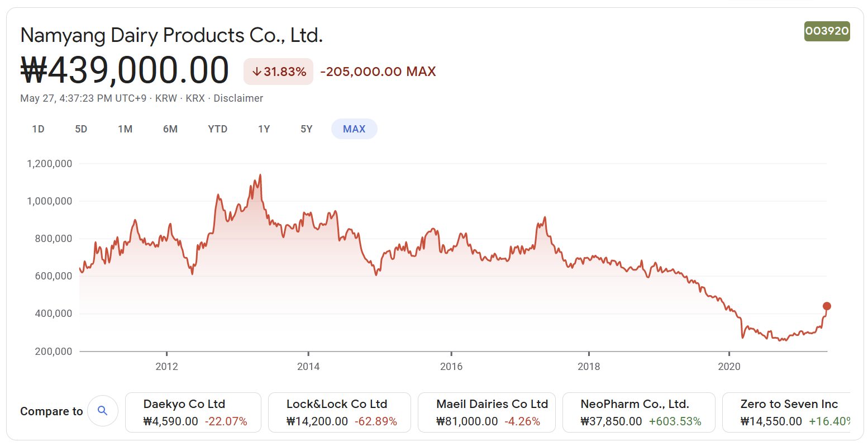Click the red current-price dot on chart
Screen dimensions: 868x446
[827, 306]
